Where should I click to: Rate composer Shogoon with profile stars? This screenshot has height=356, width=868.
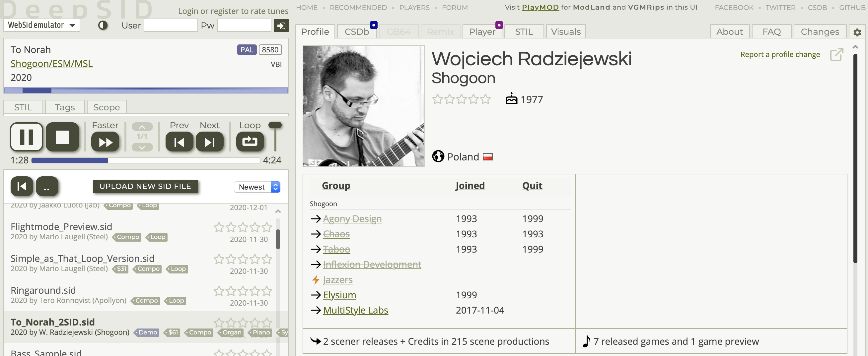(x=461, y=99)
